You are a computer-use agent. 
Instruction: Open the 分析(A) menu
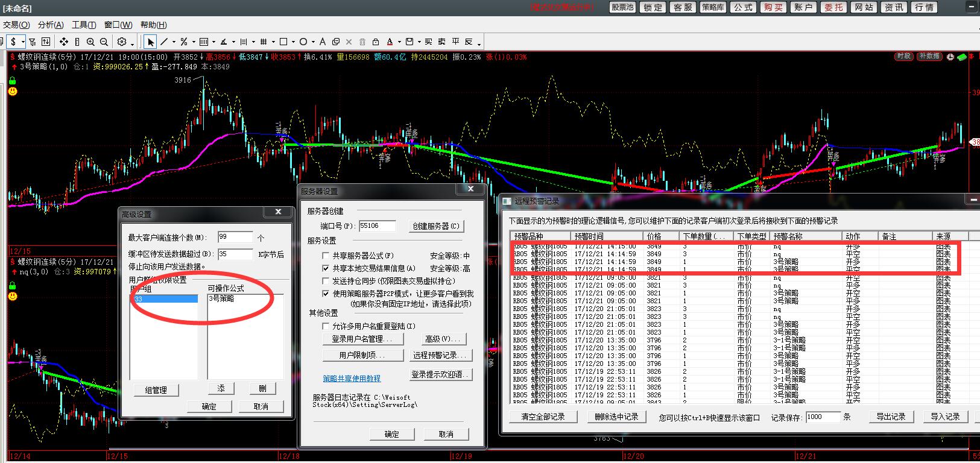tap(51, 25)
